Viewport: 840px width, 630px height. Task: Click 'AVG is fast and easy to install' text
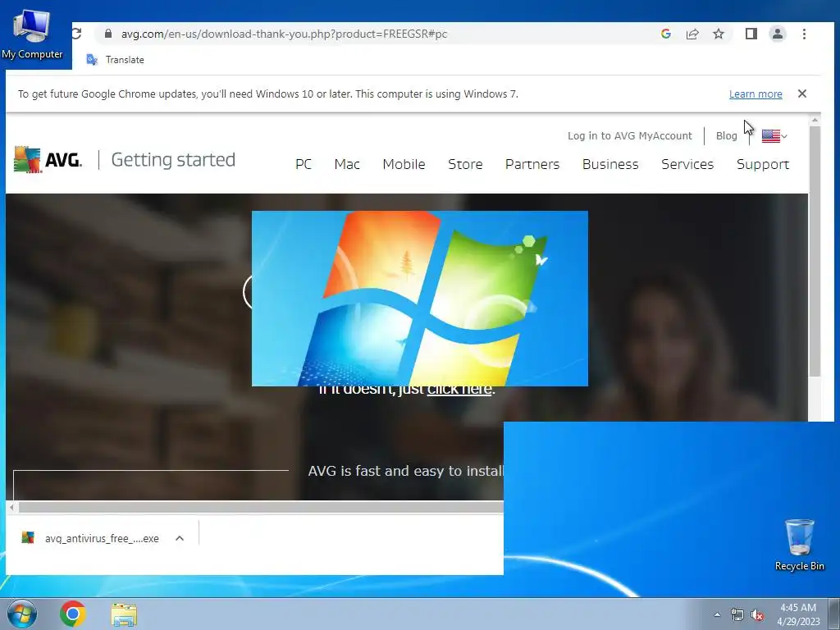(405, 471)
